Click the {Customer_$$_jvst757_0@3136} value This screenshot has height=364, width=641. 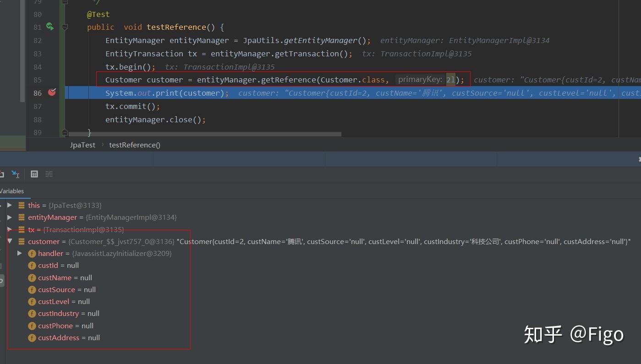click(121, 241)
